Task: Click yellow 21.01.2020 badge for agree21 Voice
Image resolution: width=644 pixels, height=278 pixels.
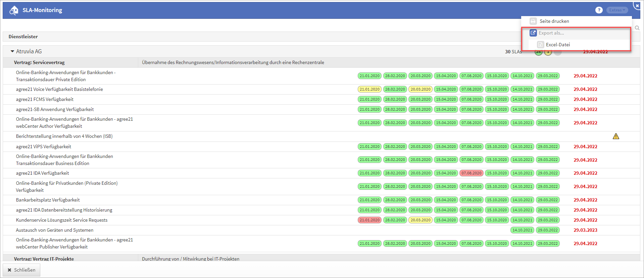Action: [369, 89]
